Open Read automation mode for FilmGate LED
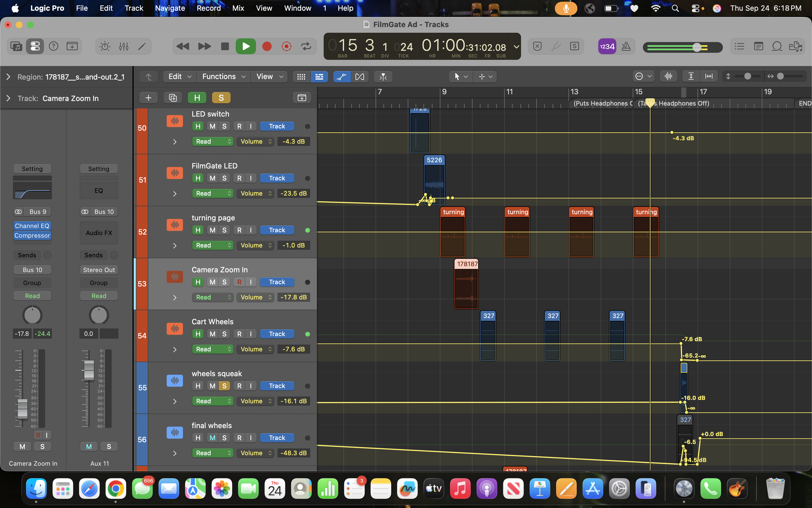 coord(212,194)
